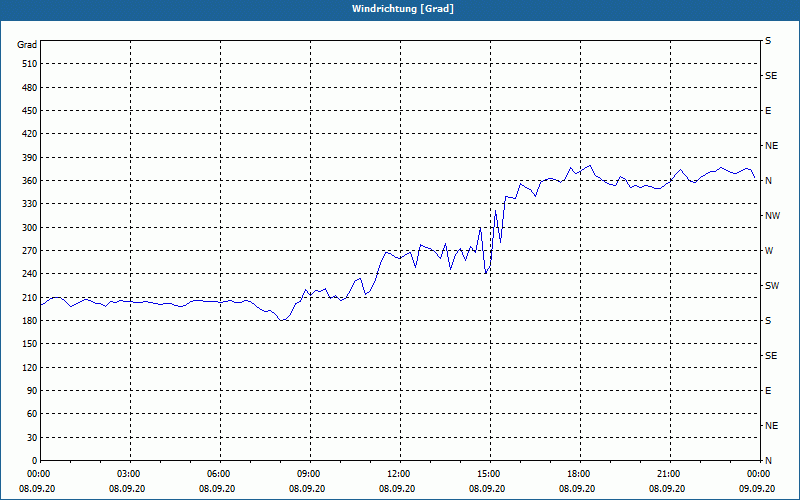Click the 150 degree axis label
This screenshot has width=800, height=500.
tap(30, 344)
